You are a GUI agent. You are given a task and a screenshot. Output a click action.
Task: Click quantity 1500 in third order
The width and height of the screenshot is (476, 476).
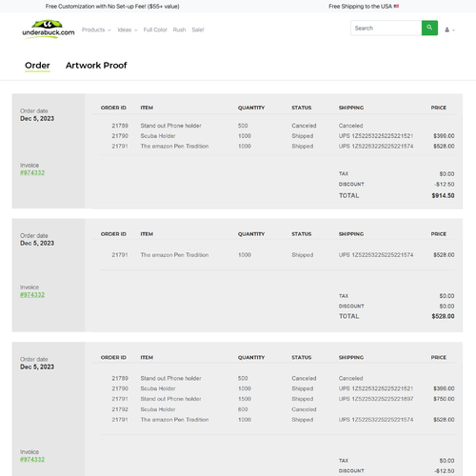pyautogui.click(x=245, y=399)
